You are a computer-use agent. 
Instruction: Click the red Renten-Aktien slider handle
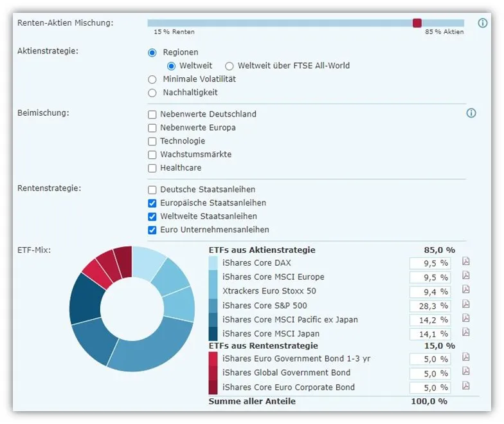click(x=417, y=23)
